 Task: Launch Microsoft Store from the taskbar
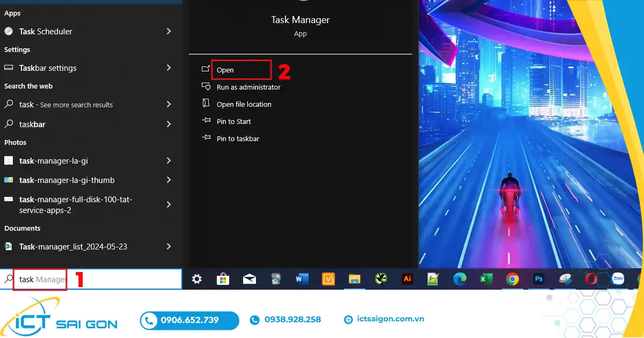pyautogui.click(x=223, y=279)
